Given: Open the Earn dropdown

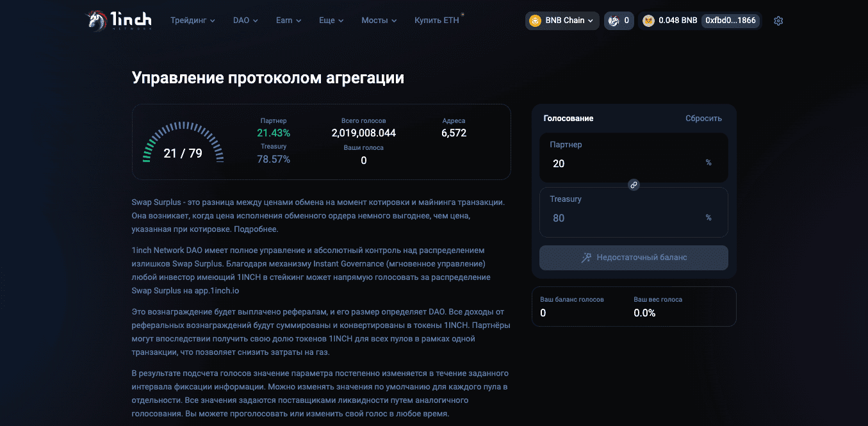Looking at the screenshot, I should pos(288,20).
